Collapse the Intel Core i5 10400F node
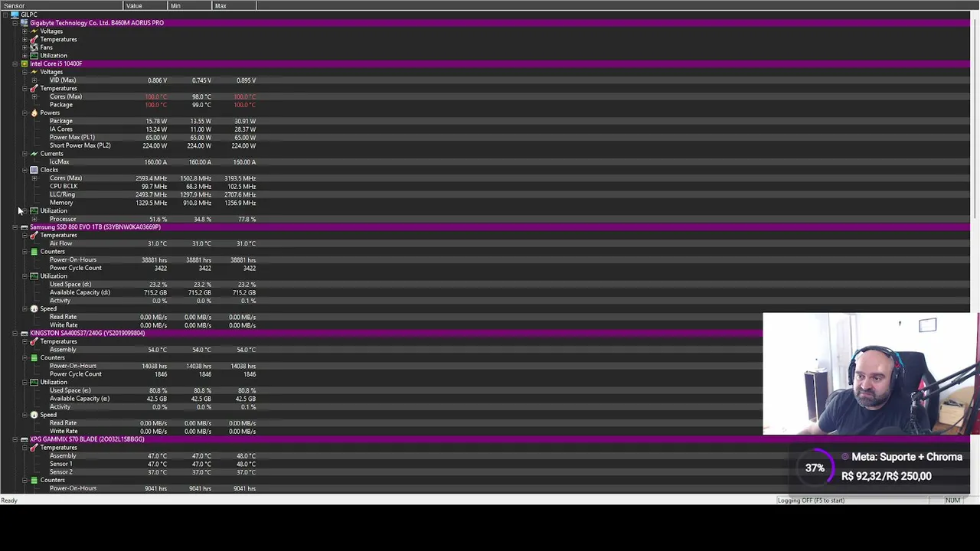 pos(15,64)
